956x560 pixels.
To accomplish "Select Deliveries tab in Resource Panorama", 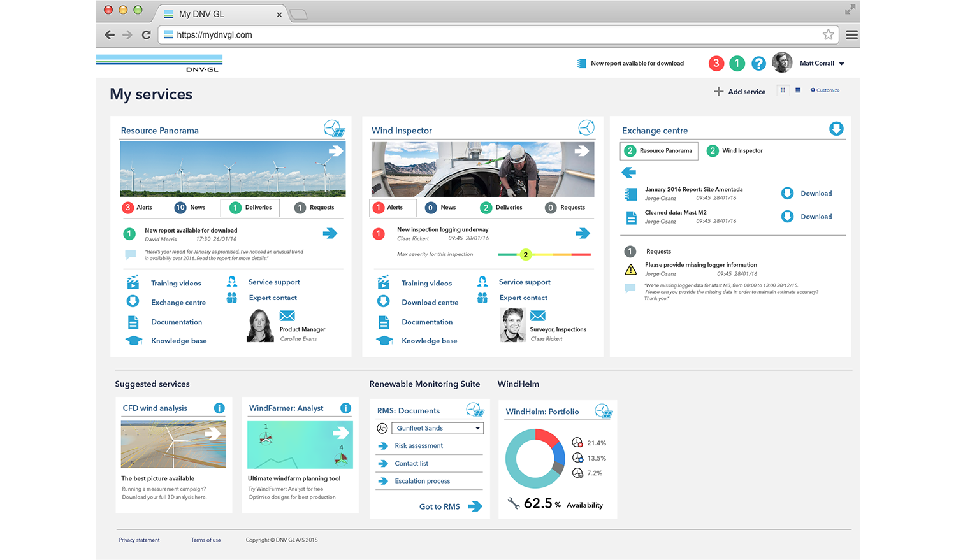I will click(x=250, y=208).
